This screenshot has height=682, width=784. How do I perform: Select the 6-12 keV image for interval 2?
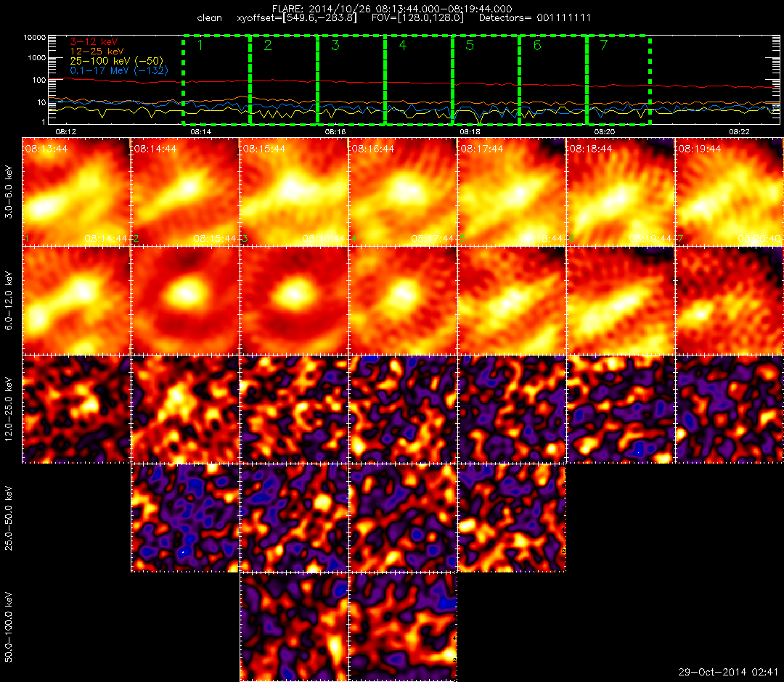[x=185, y=301]
